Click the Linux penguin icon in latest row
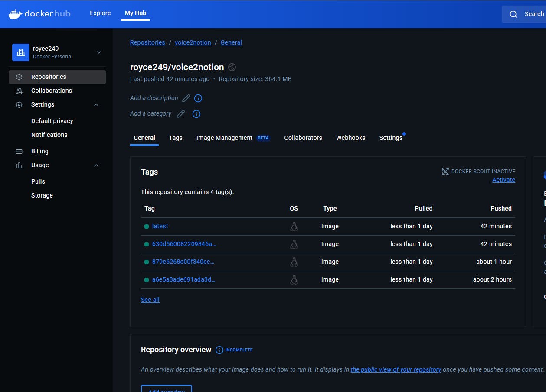 click(294, 227)
